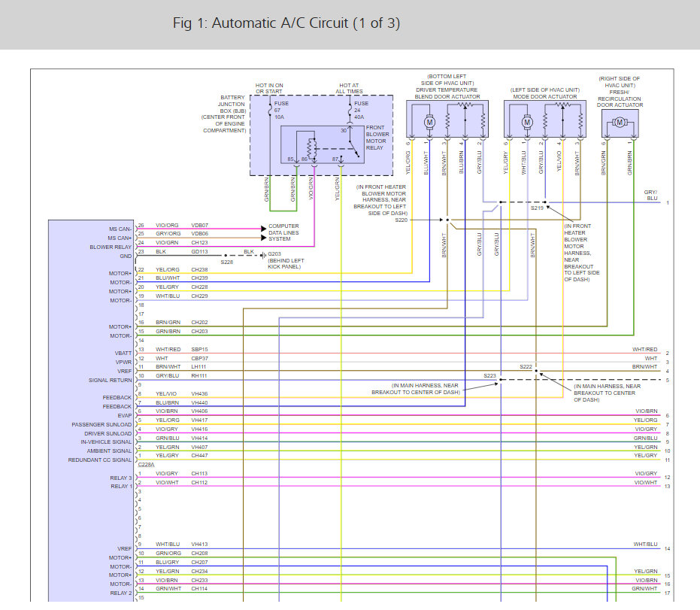This screenshot has height=610, width=700.
Task: Click the 'REDUNDANT CC SIGNAL' pin label
Action: [100, 460]
